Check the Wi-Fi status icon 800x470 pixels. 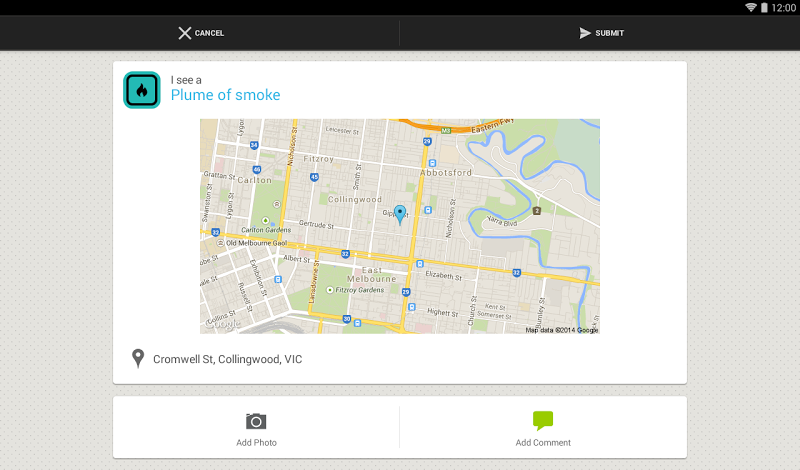(x=751, y=8)
